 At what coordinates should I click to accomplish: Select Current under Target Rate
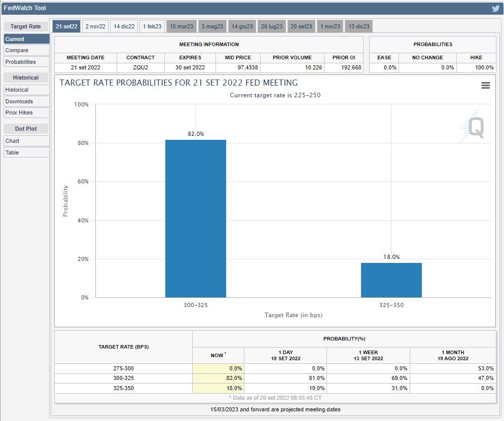27,39
